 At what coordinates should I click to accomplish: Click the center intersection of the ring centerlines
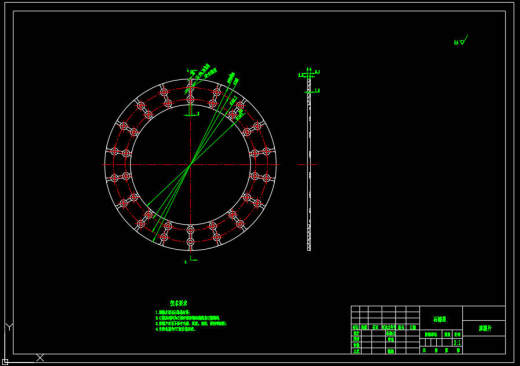(190, 165)
